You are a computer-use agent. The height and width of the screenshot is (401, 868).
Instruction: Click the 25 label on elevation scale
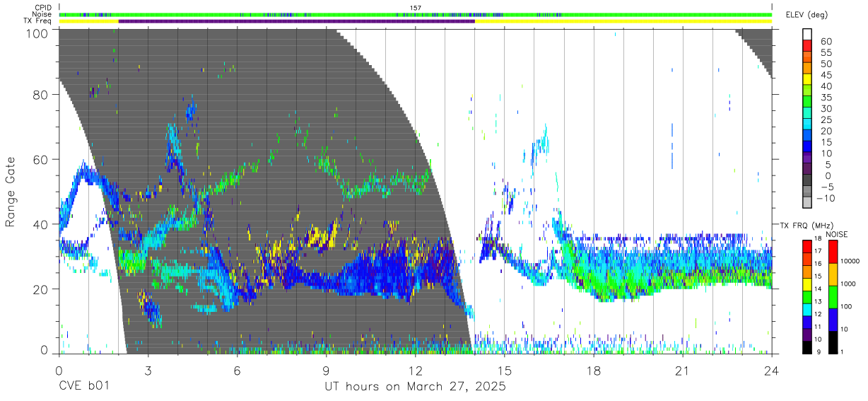click(x=826, y=120)
